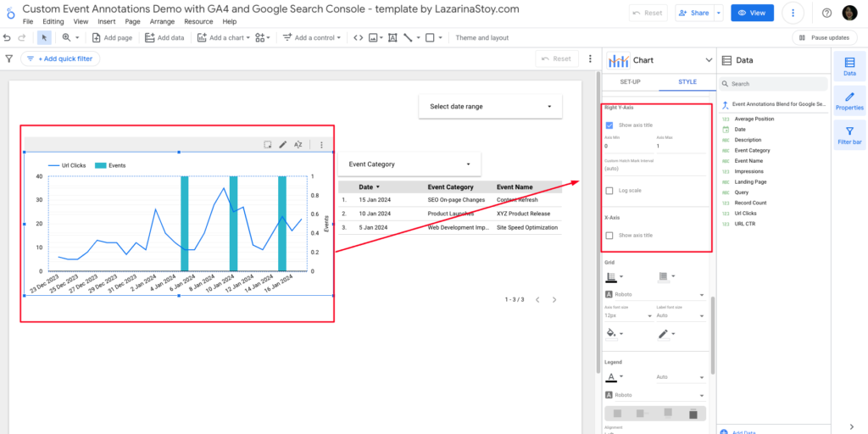Click the Data panel Search field

pos(773,84)
